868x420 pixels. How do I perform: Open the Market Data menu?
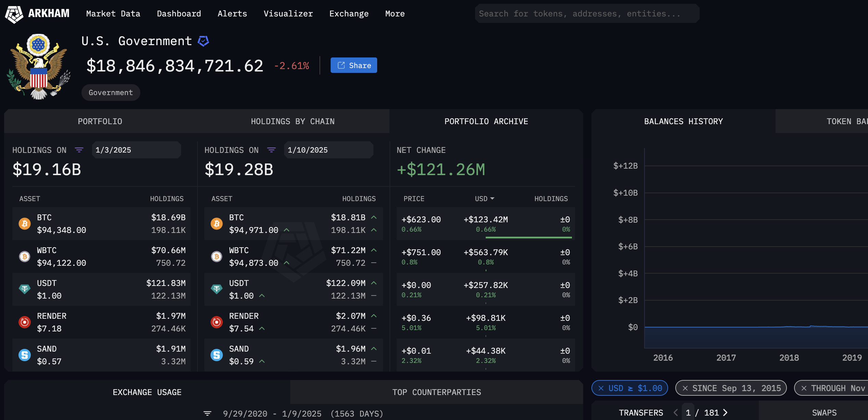[113, 14]
